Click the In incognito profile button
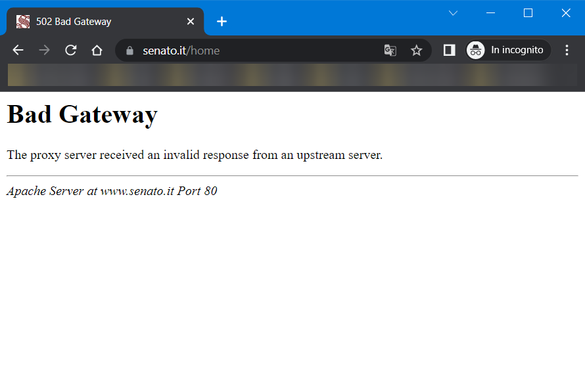585x392 pixels. (x=508, y=51)
